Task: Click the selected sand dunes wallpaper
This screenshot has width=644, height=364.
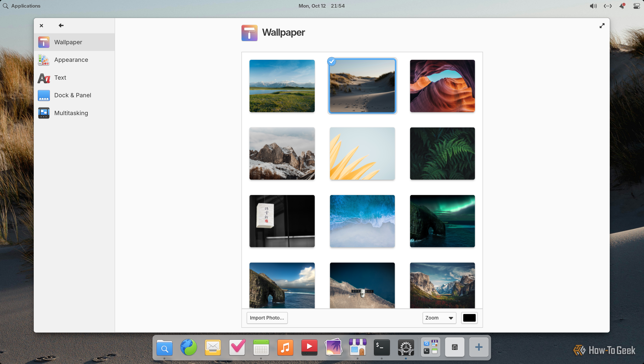Action: click(362, 86)
